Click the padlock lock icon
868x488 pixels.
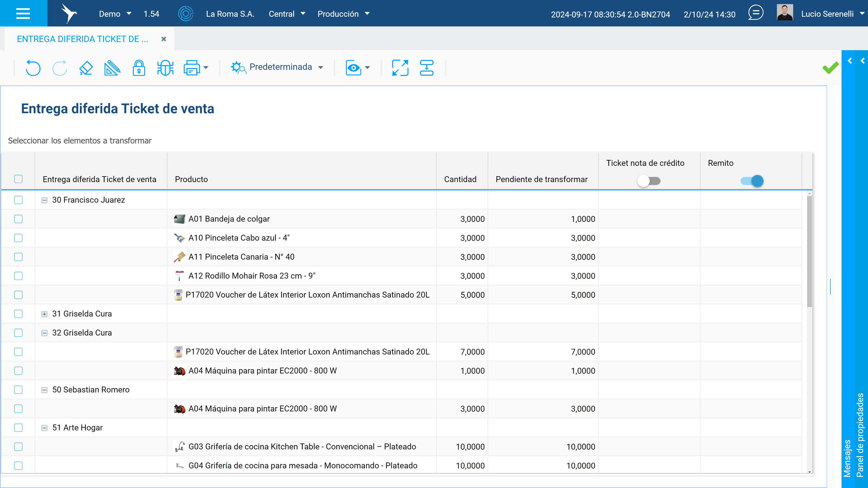(139, 68)
